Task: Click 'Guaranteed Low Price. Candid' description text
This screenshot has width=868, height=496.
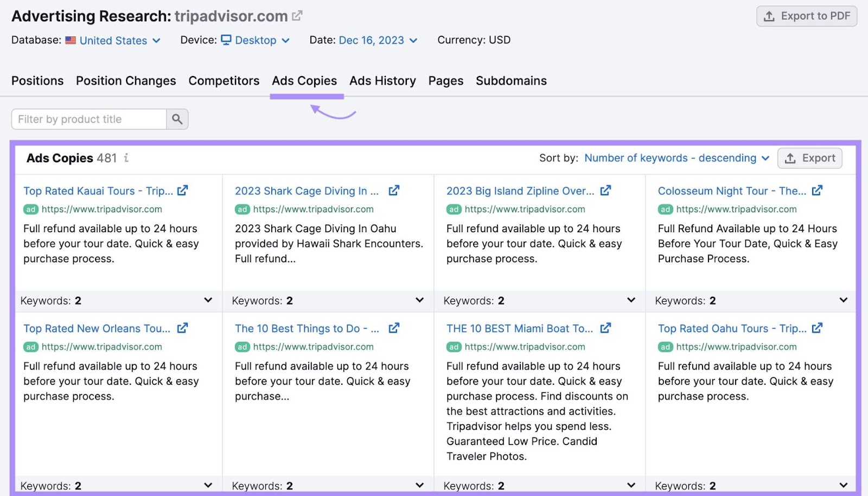Action: pos(522,441)
